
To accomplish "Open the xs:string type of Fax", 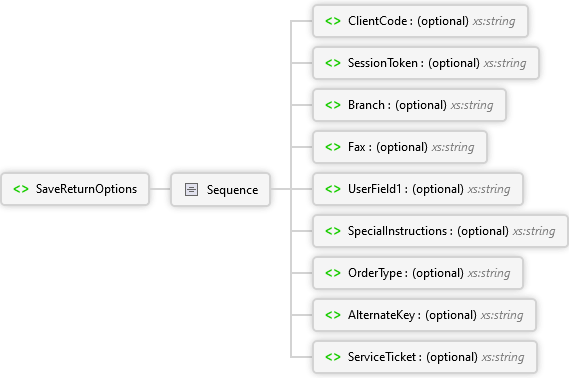I will pos(453,147).
